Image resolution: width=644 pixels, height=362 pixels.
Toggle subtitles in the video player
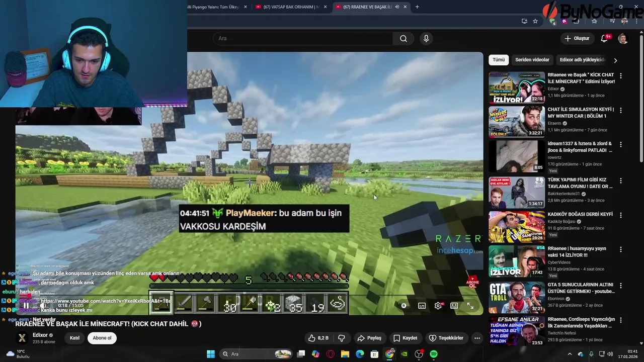422,306
